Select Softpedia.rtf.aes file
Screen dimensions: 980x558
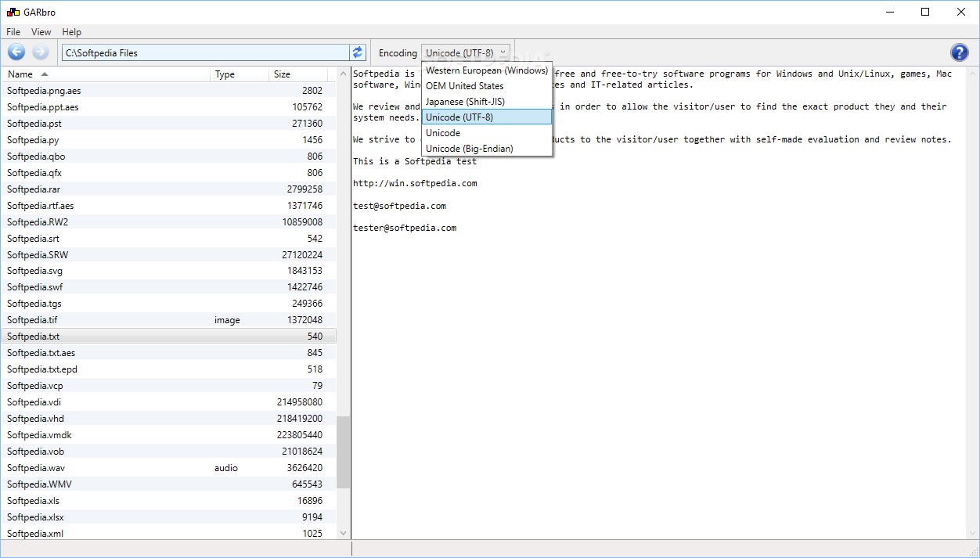[168, 206]
